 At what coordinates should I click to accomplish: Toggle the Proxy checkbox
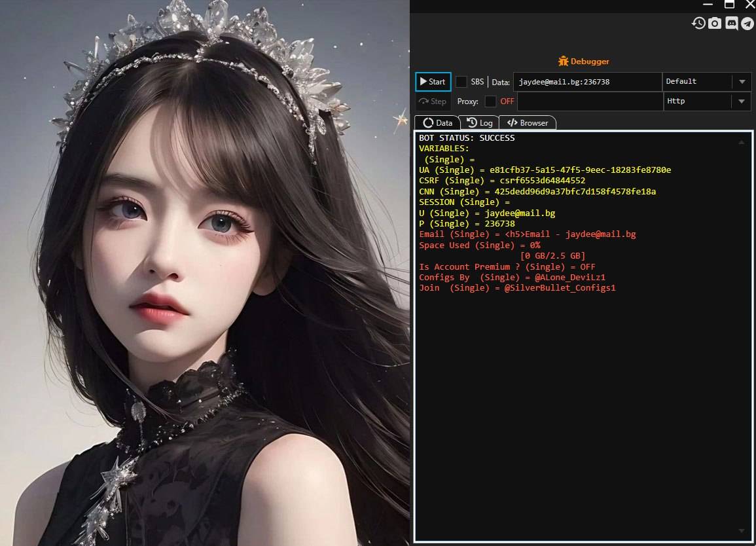[x=490, y=101]
